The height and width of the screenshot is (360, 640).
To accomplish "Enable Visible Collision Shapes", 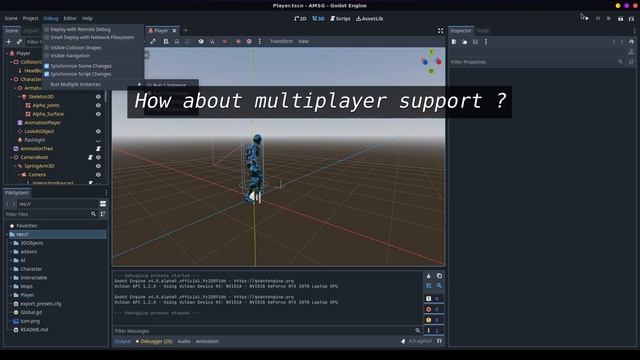I will pos(73,48).
